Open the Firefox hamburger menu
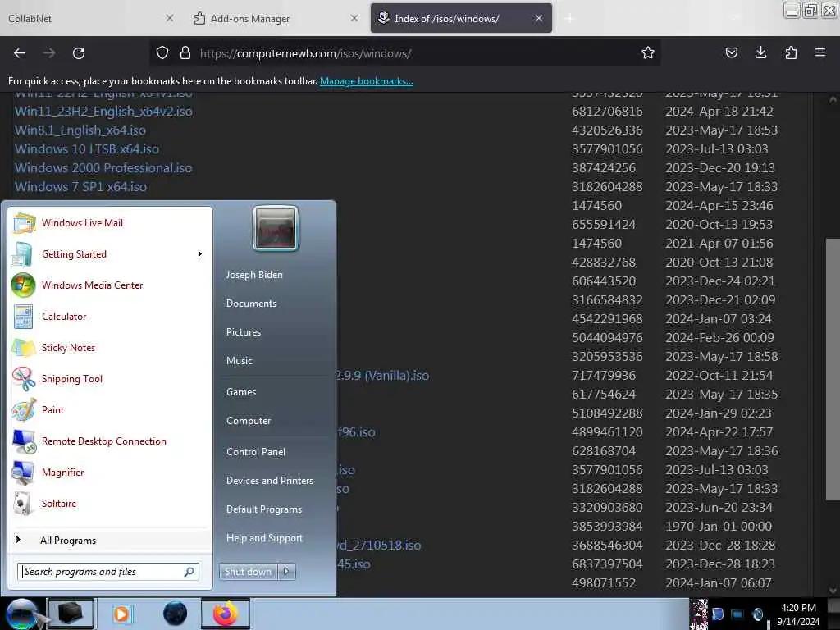Viewport: 840px width, 630px height. point(820,52)
